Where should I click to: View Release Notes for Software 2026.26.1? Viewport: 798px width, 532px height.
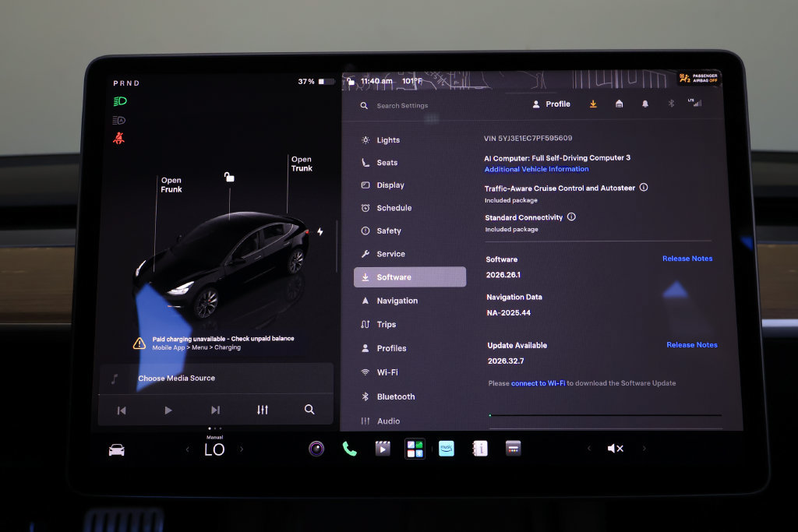pos(687,259)
